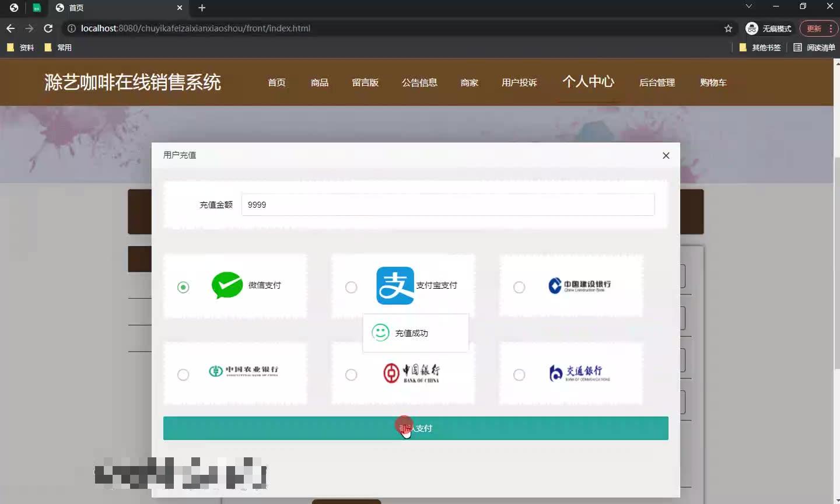Click the 滁艺咖啡在线销售系统 site title
This screenshot has width=840, height=504.
[x=133, y=82]
